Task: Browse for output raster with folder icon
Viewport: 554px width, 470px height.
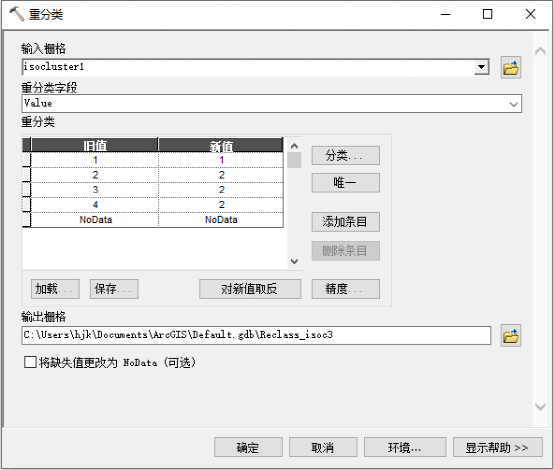Action: [x=511, y=336]
